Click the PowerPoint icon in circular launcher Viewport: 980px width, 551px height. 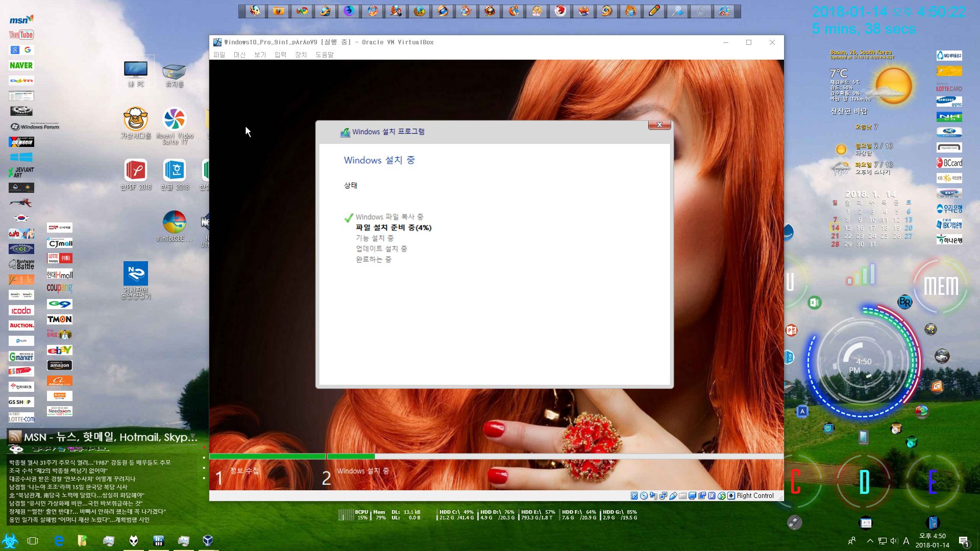pyautogui.click(x=792, y=330)
